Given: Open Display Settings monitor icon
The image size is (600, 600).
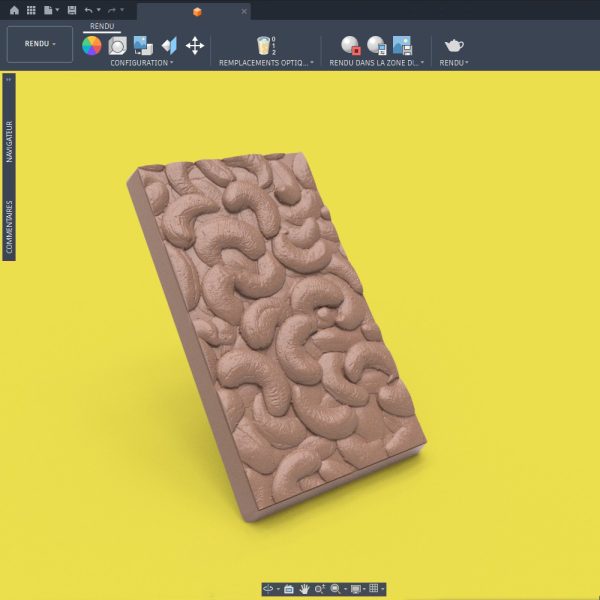Looking at the screenshot, I should pos(356,589).
